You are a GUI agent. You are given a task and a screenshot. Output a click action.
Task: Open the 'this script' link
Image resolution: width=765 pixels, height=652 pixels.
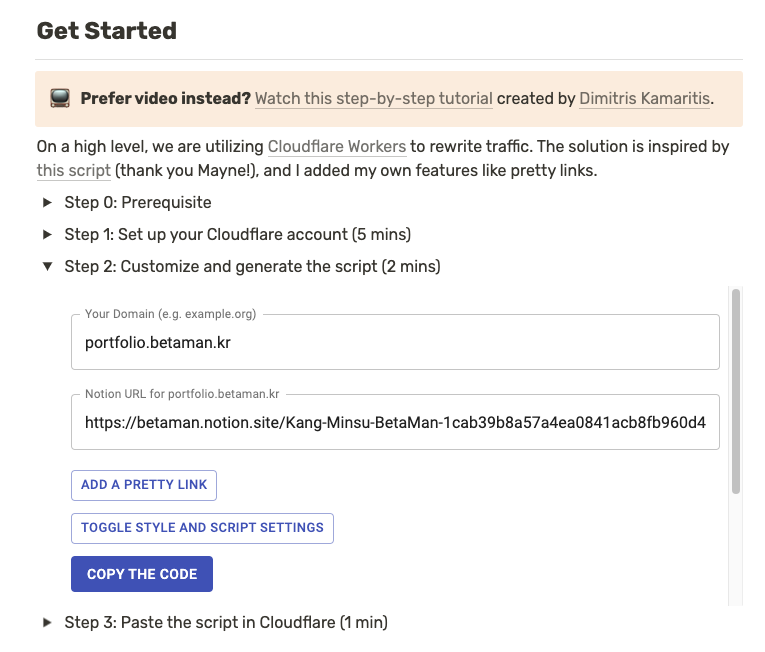pos(74,170)
